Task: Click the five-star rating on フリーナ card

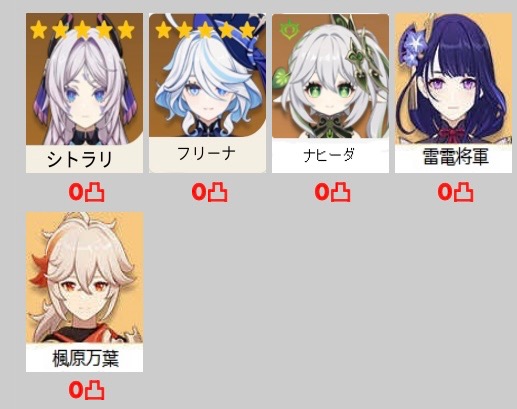Action: click(205, 30)
